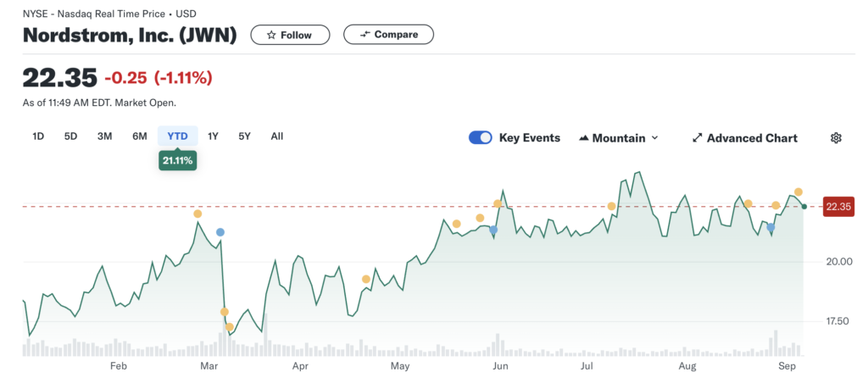Select the YTD range tab
Screen dimensions: 868x389
178,136
